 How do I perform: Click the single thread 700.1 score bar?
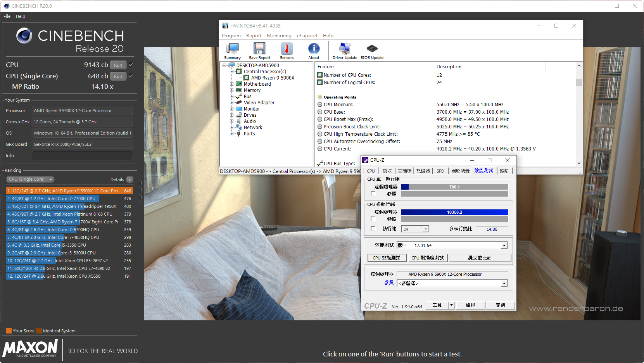[x=454, y=187]
